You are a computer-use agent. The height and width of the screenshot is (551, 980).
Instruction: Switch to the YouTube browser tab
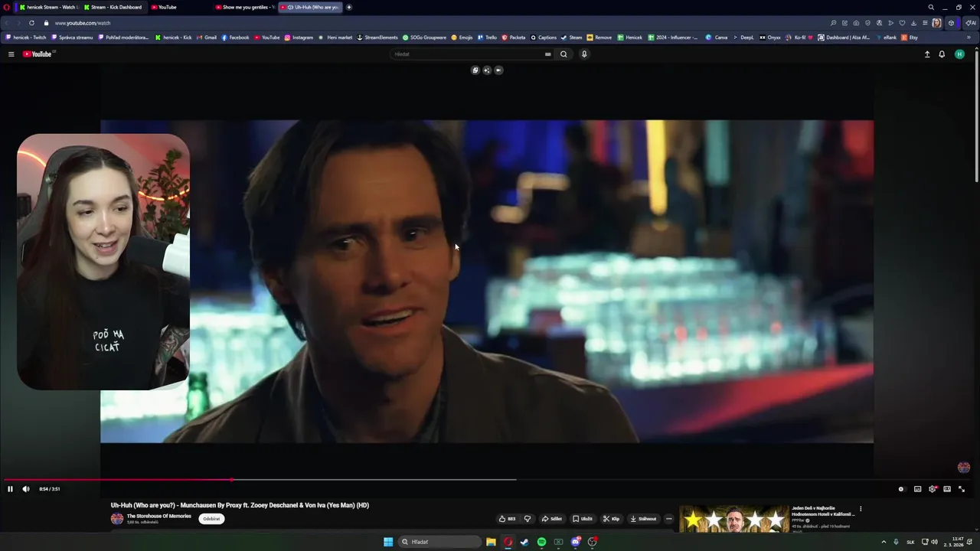coord(178,7)
